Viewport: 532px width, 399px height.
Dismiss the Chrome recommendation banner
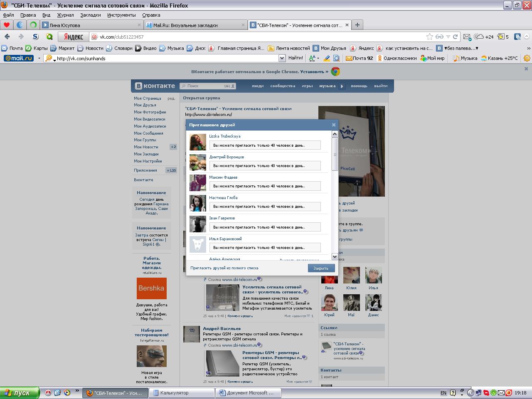pyautogui.click(x=526, y=69)
